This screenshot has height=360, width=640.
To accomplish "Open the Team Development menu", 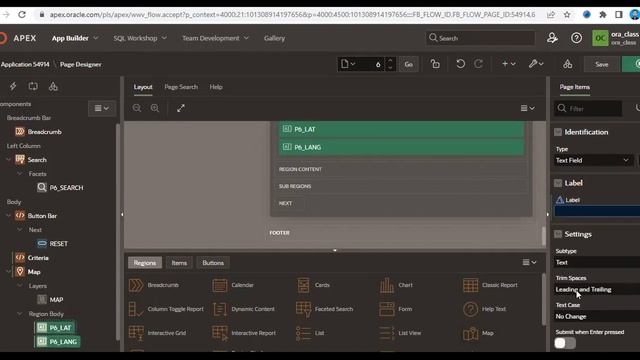I will (215, 38).
